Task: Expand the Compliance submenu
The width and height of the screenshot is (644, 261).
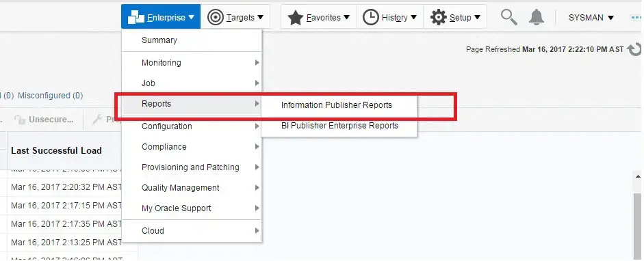Action: 192,147
